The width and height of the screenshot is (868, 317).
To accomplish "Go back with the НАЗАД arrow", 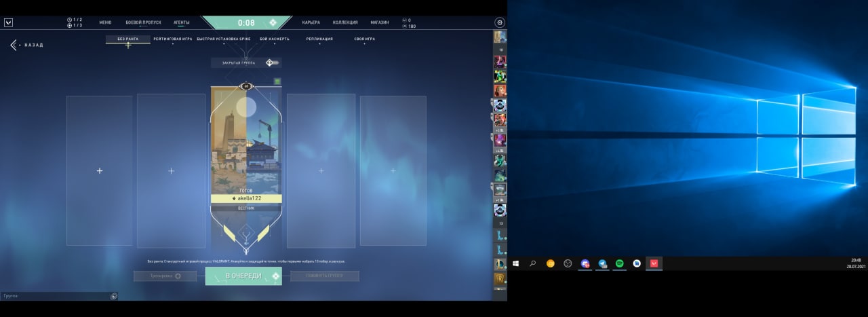I will click(27, 45).
